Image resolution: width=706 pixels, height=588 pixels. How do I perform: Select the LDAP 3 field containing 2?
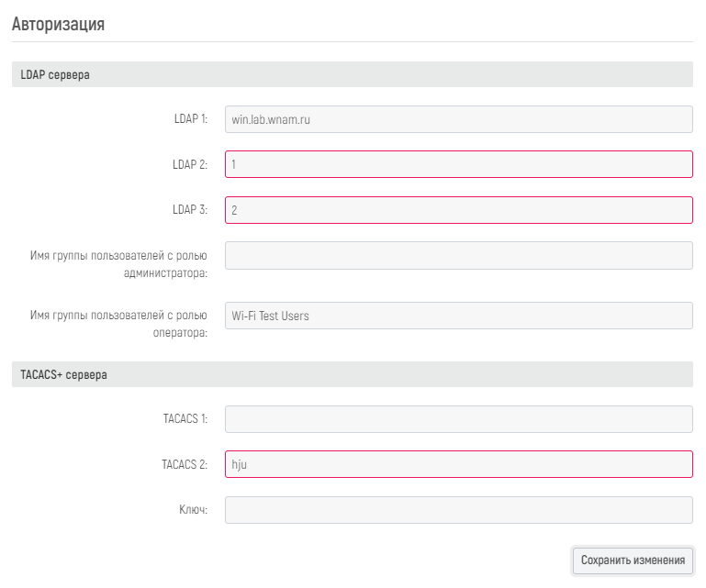tap(458, 210)
